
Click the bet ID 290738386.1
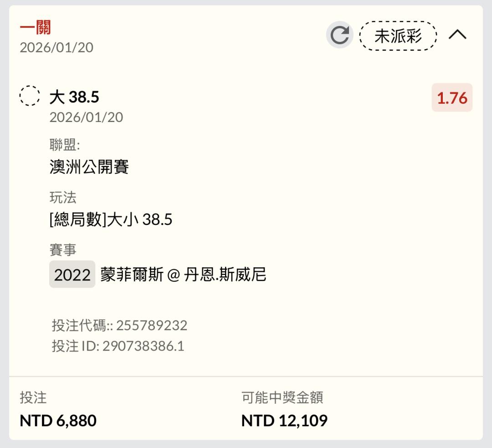coord(143,346)
